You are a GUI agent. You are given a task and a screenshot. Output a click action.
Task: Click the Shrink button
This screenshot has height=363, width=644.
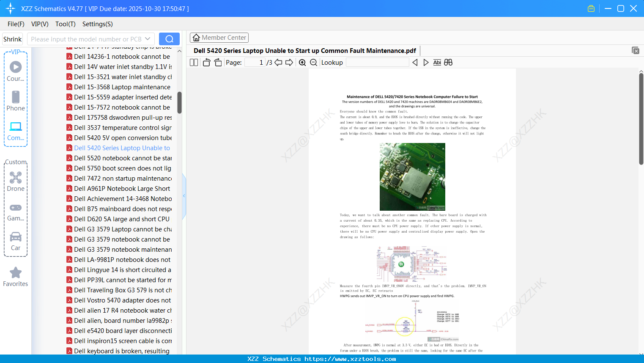pos(13,39)
